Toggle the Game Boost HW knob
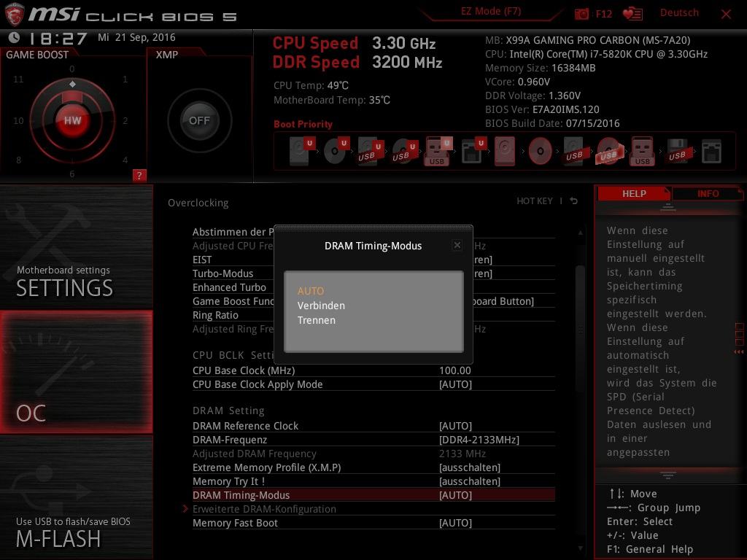This screenshot has width=747, height=560. pyautogui.click(x=72, y=120)
